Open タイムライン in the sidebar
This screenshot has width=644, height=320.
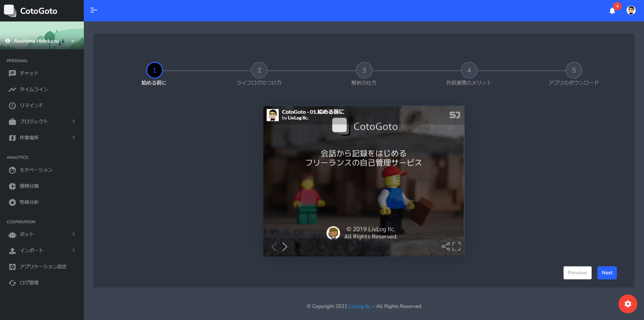34,89
